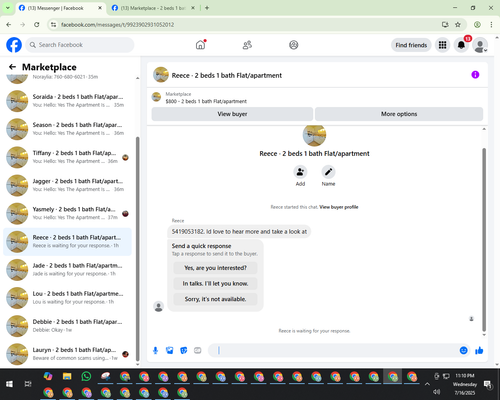Open File Explorer from the taskbar
This screenshot has height=400, width=500.
[67, 377]
